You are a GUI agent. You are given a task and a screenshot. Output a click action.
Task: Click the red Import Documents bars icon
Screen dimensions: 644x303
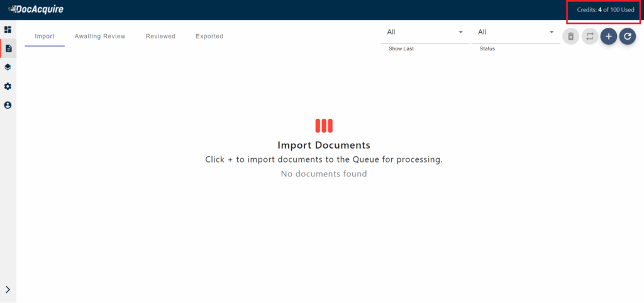(324, 126)
